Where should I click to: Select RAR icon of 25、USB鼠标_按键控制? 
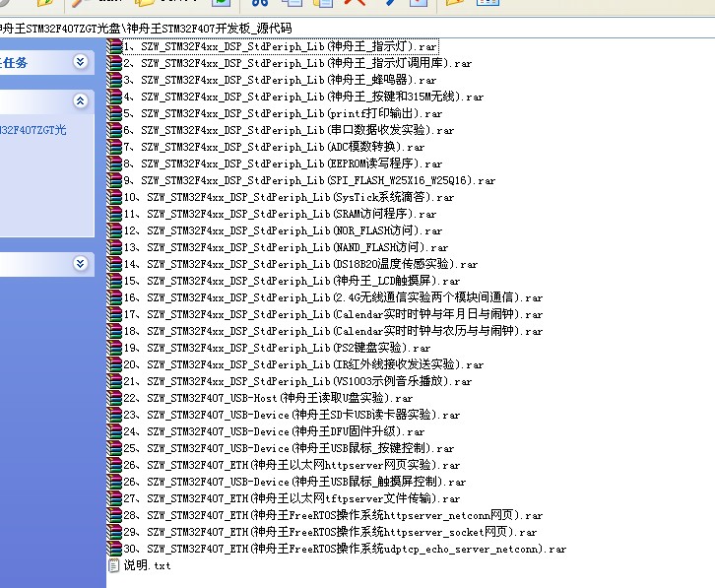pos(114,448)
